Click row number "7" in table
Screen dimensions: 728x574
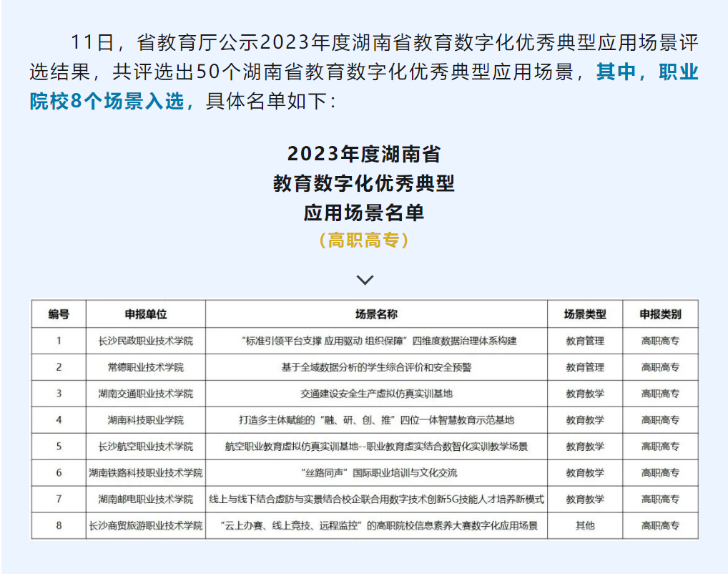point(59,499)
